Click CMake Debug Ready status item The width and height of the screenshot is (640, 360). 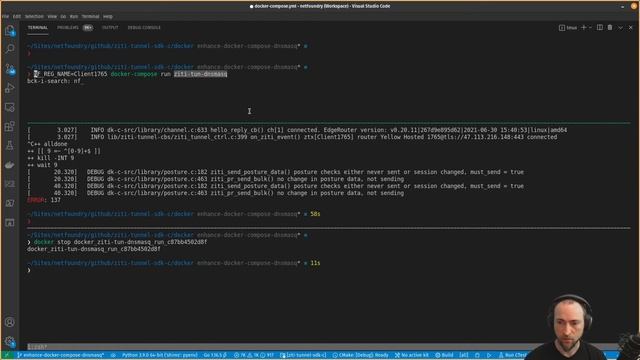tap(360, 355)
